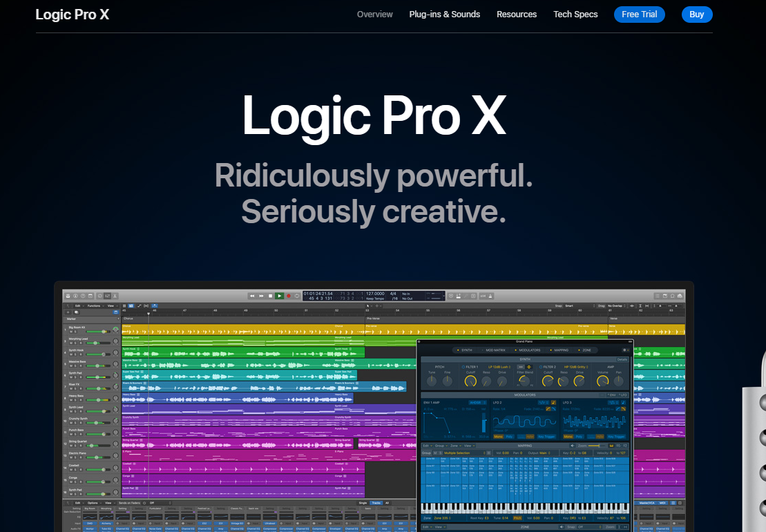
Task: Toggle the FILTER 2 power button
Action: 541,367
